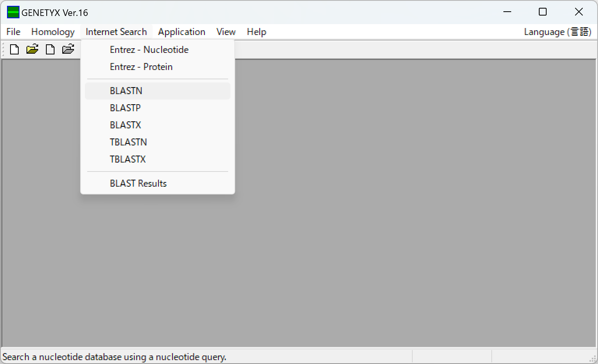Click the new-document icon left of yellow folder
Image resolution: width=598 pixels, height=364 pixels.
tap(14, 49)
